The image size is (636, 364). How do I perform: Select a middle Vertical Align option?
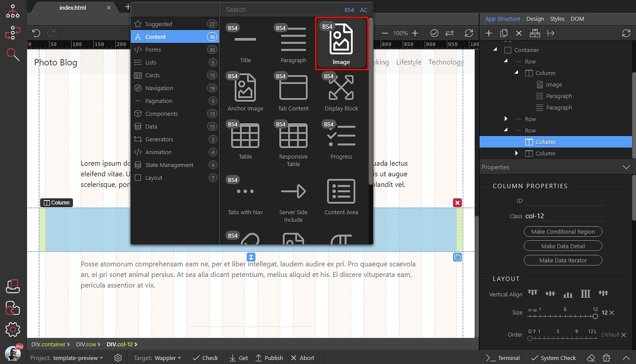click(567, 294)
